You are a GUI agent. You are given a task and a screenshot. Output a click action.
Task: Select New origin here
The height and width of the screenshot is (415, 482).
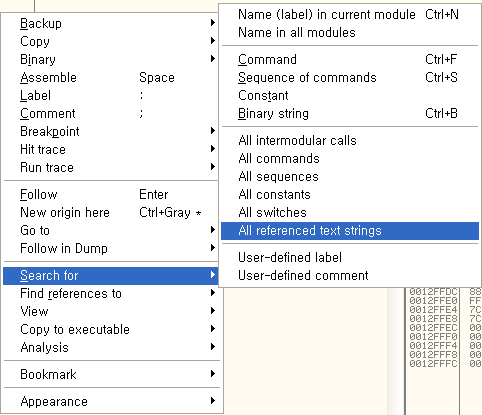111,212
